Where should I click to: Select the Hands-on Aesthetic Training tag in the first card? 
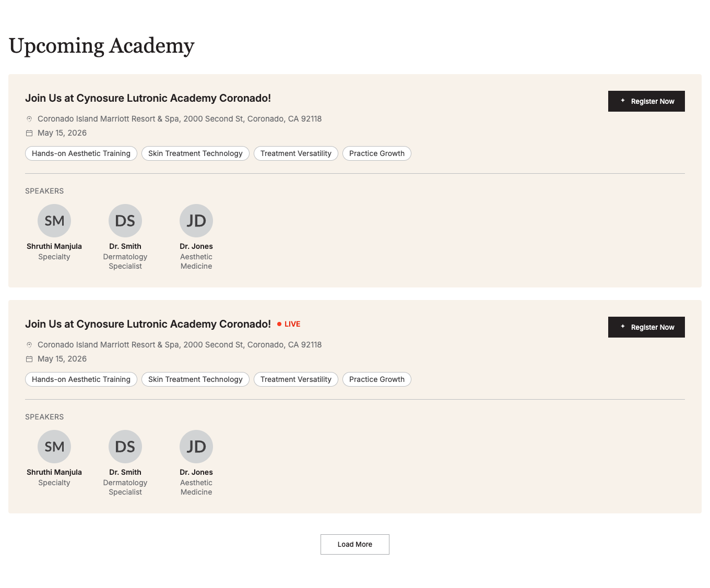81,153
